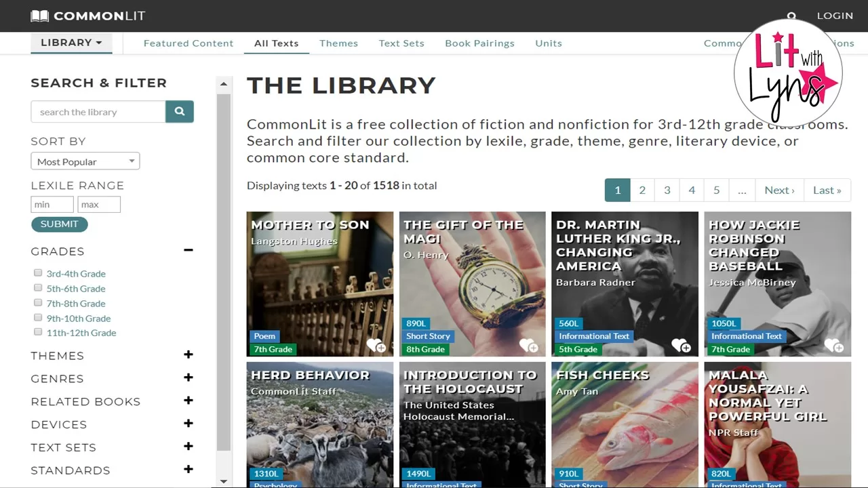Click the heart icon on the Dr. Martin Luther King Jr. card
Image resolution: width=868 pixels, height=488 pixels.
680,346
